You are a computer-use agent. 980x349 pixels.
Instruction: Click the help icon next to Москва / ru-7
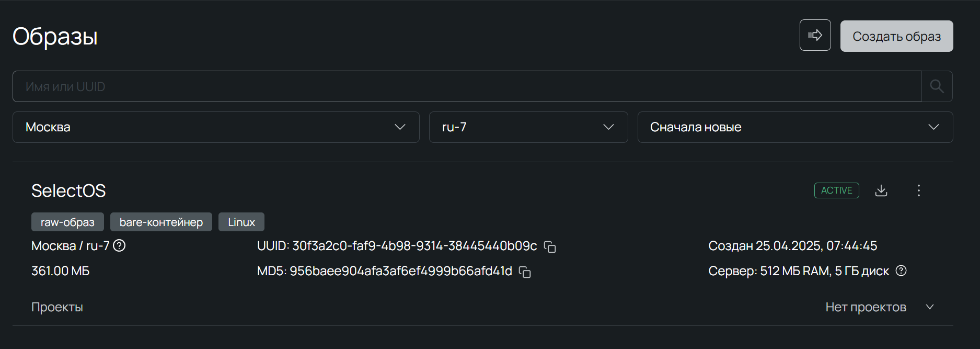pyautogui.click(x=119, y=245)
